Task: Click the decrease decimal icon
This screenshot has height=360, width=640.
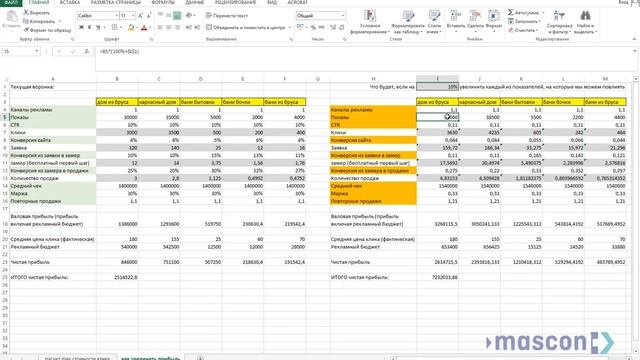Action: [x=342, y=27]
